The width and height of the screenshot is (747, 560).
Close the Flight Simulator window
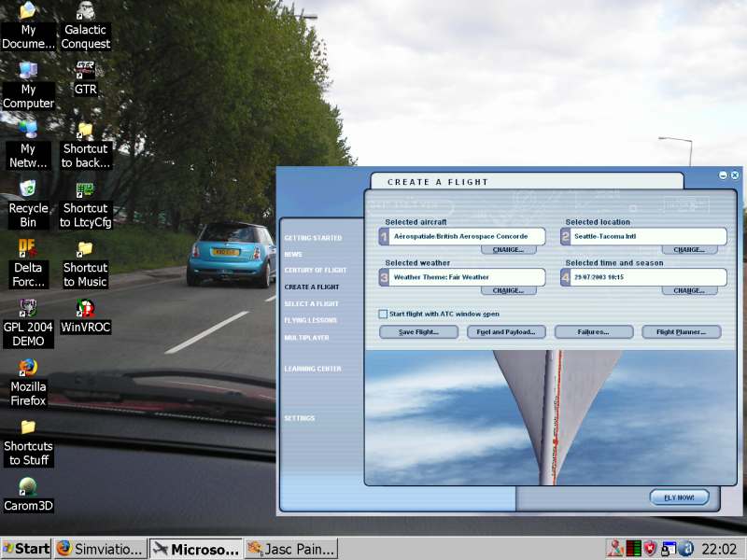(735, 175)
